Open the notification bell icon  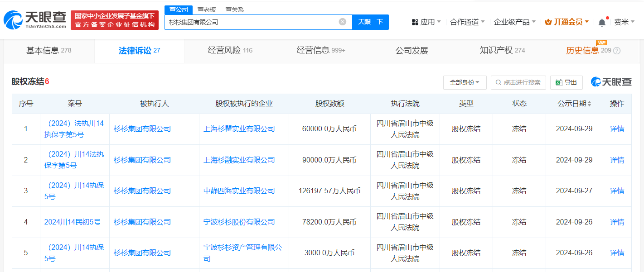(602, 22)
